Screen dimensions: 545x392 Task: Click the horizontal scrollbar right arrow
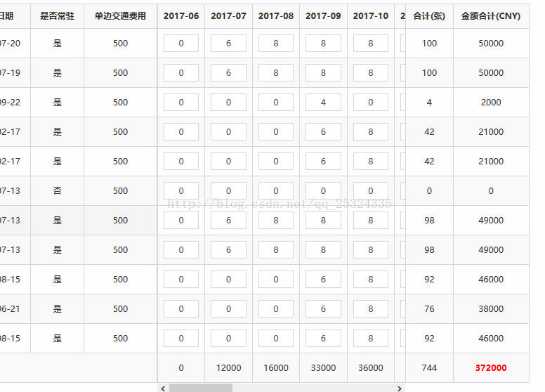400,388
